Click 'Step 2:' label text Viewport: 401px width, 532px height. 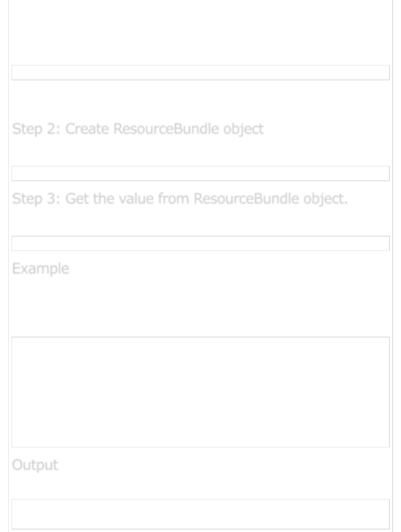[x=36, y=129]
